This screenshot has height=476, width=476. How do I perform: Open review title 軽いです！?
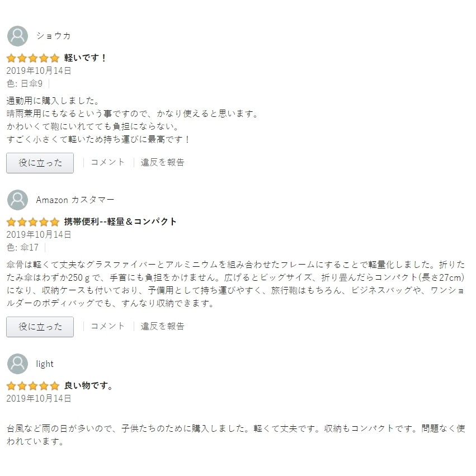click(x=85, y=58)
